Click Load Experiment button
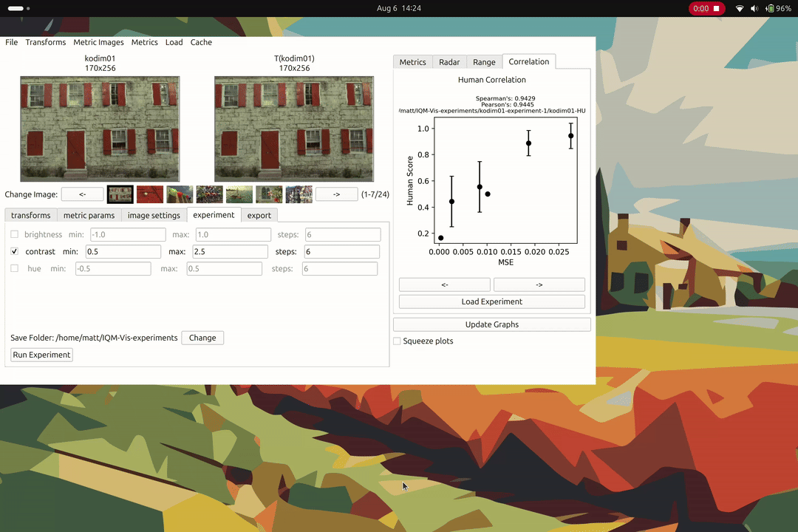 (491, 302)
